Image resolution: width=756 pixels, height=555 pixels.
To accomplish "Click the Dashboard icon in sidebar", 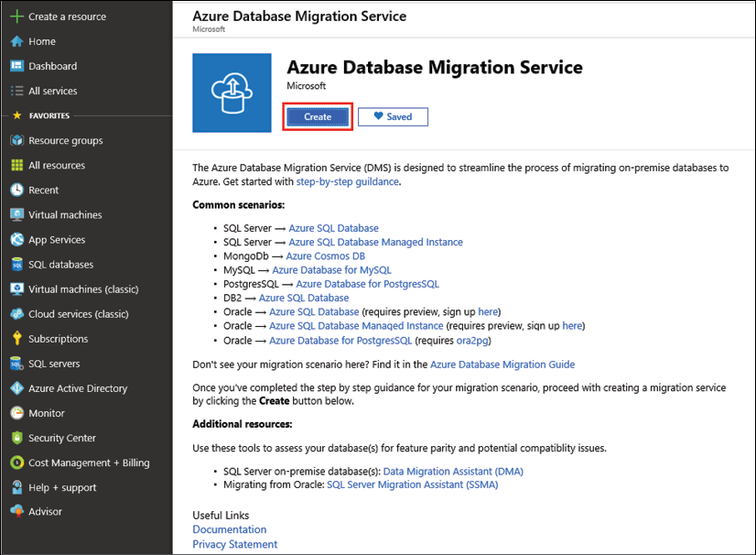I will click(16, 66).
